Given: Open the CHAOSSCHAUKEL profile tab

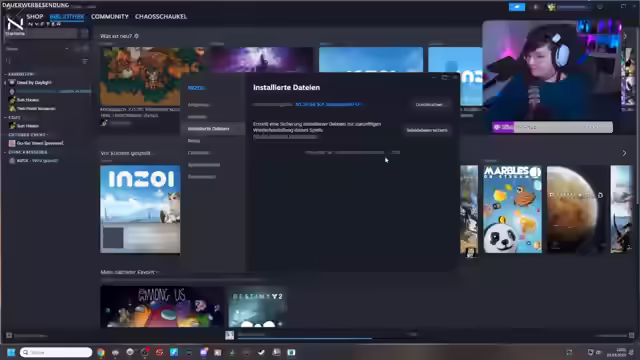Looking at the screenshot, I should pyautogui.click(x=161, y=17).
